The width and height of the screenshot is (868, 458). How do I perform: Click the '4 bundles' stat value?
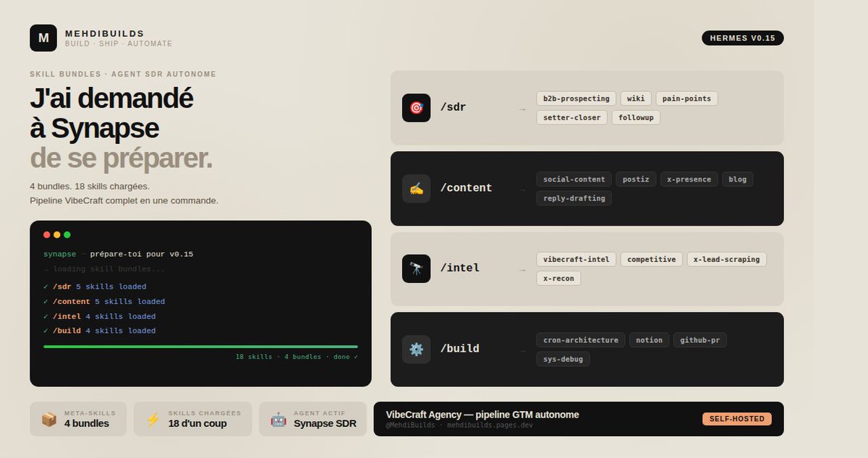[86, 424]
